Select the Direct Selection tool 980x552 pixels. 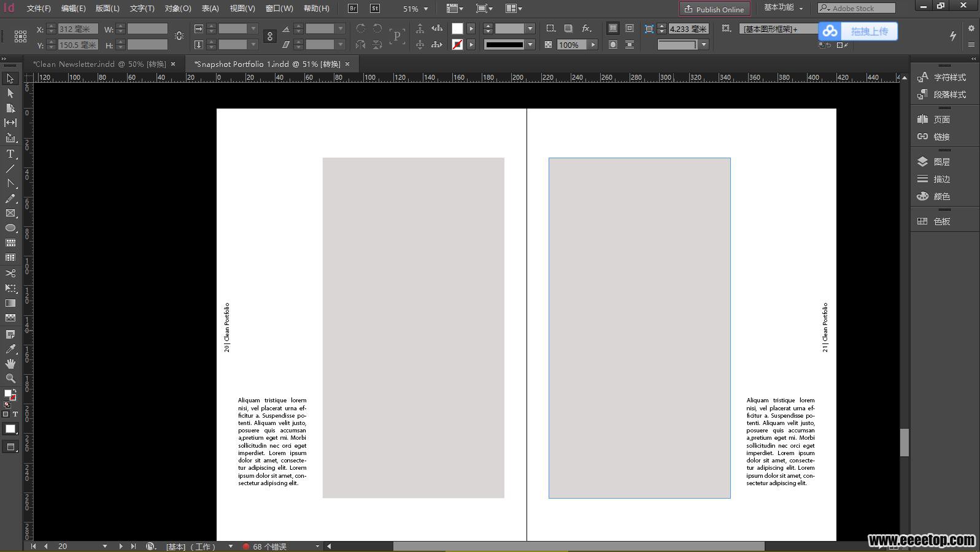pyautogui.click(x=10, y=93)
